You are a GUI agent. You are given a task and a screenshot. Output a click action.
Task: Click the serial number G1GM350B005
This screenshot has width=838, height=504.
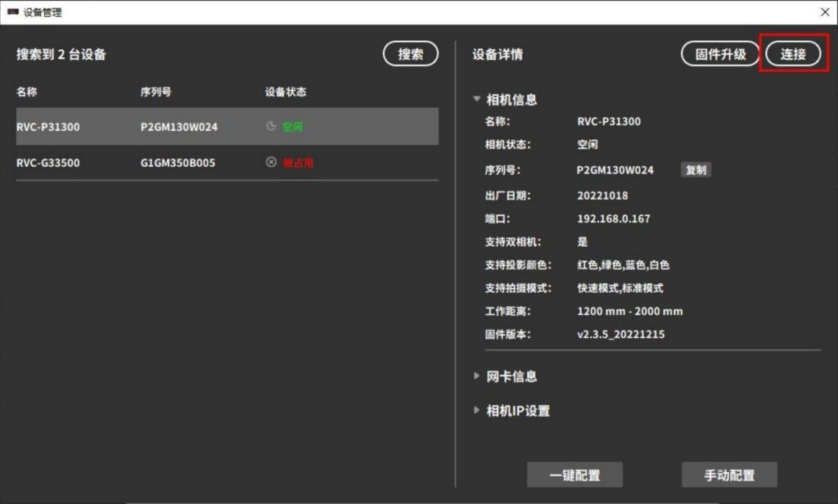pyautogui.click(x=178, y=163)
